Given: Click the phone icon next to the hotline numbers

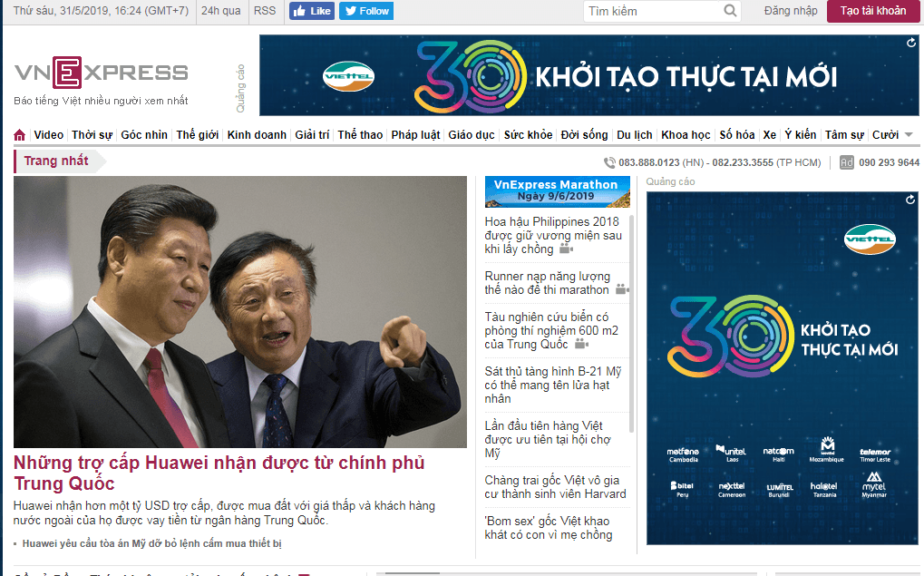Looking at the screenshot, I should (609, 162).
